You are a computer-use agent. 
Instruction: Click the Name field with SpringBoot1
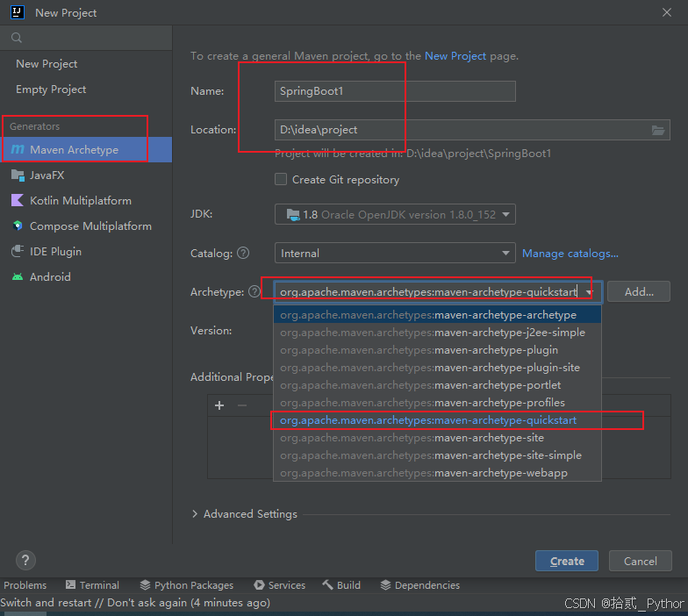point(395,91)
